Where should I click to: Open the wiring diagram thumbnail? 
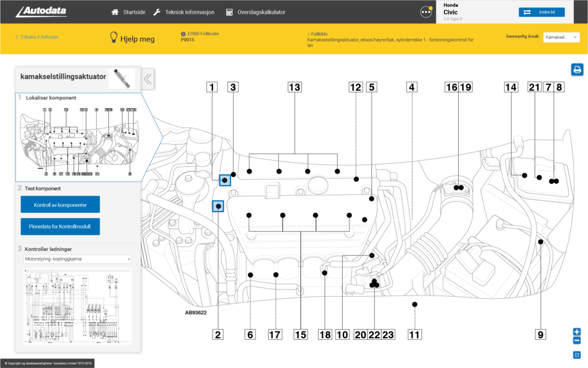(x=78, y=305)
